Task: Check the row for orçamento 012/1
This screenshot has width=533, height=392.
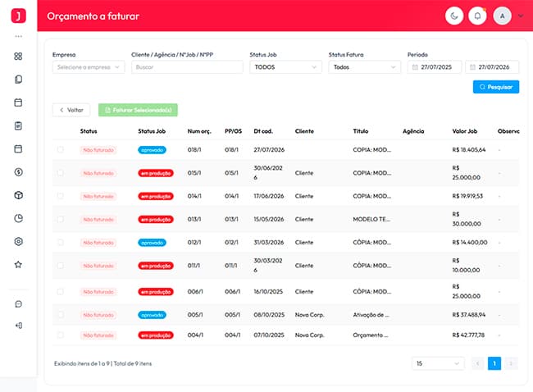Action: pos(60,243)
